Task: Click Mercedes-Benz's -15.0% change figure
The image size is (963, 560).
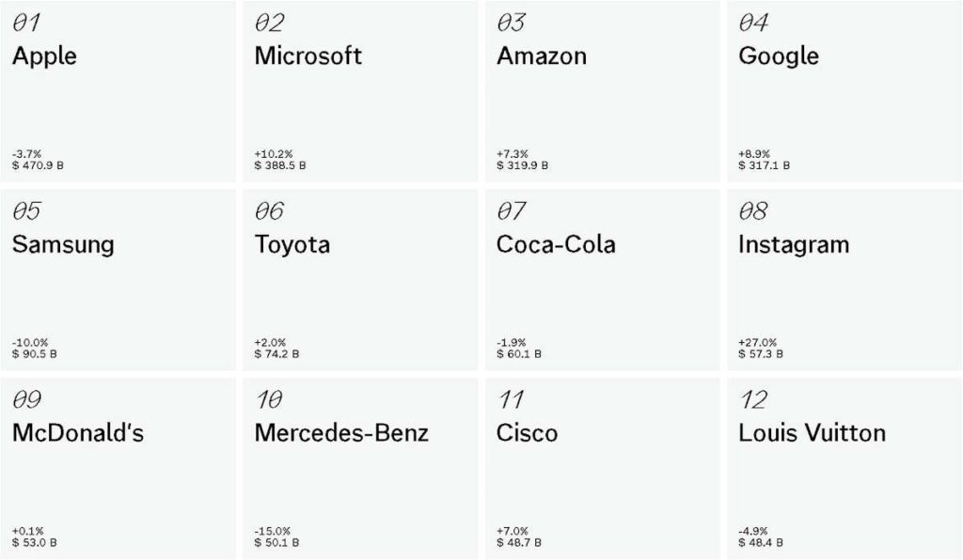Action: tap(272, 532)
